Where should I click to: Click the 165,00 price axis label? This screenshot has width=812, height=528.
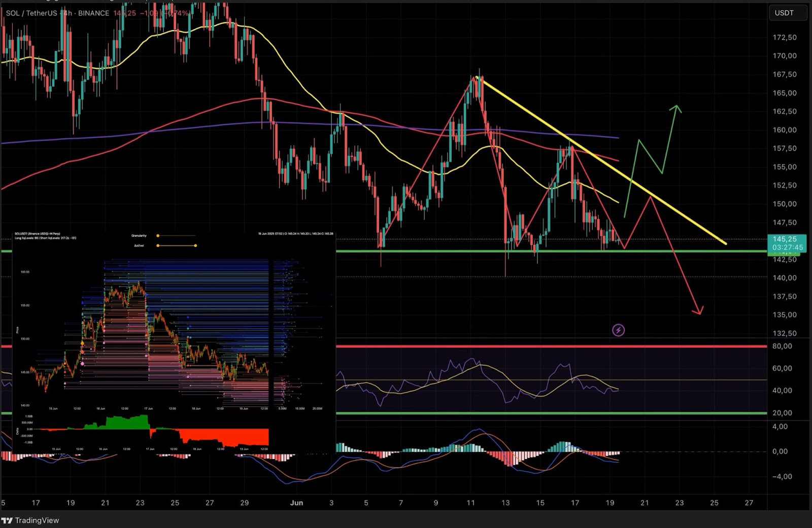tap(785, 93)
